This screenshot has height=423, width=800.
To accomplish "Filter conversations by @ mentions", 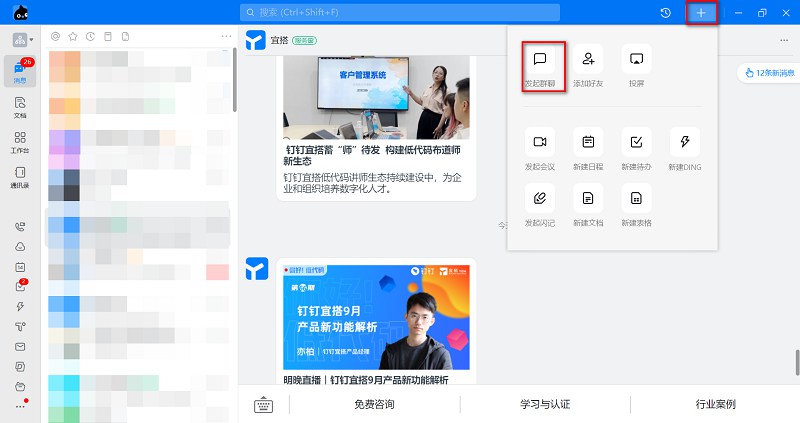I will tap(56, 36).
